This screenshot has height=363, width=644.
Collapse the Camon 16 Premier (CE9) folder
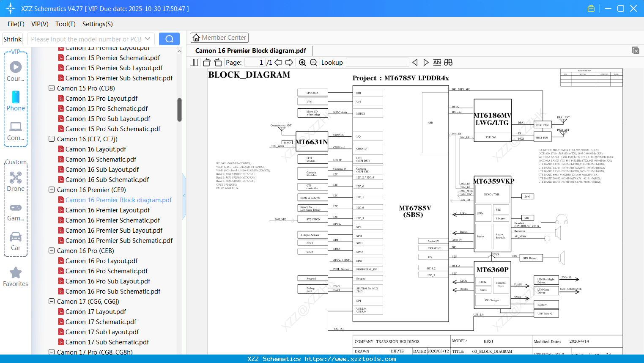pyautogui.click(x=51, y=190)
